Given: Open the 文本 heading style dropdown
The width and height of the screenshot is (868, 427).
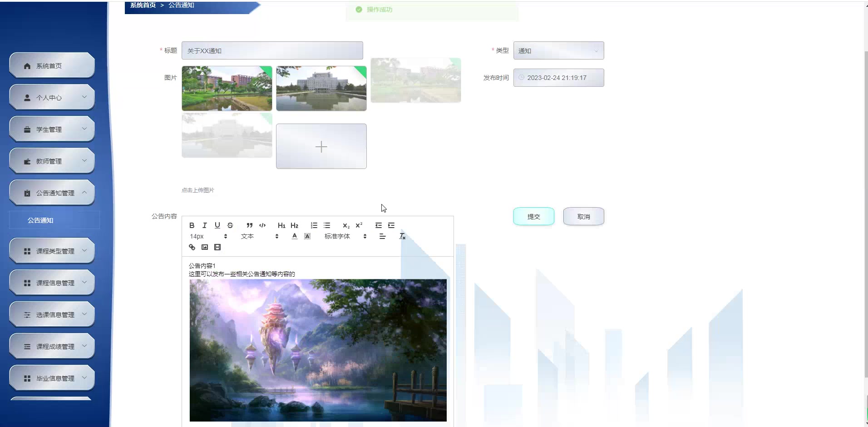Looking at the screenshot, I should pos(260,236).
